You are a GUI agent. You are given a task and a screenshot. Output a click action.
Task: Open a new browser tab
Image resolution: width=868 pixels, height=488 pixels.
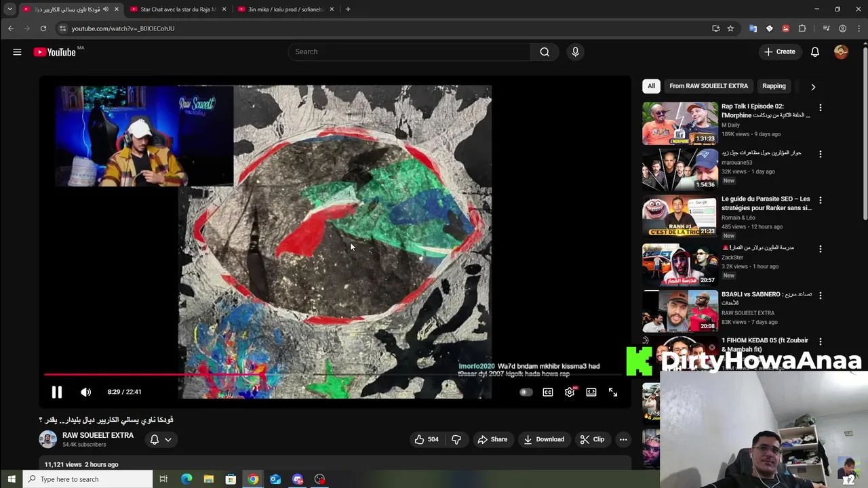click(x=348, y=9)
